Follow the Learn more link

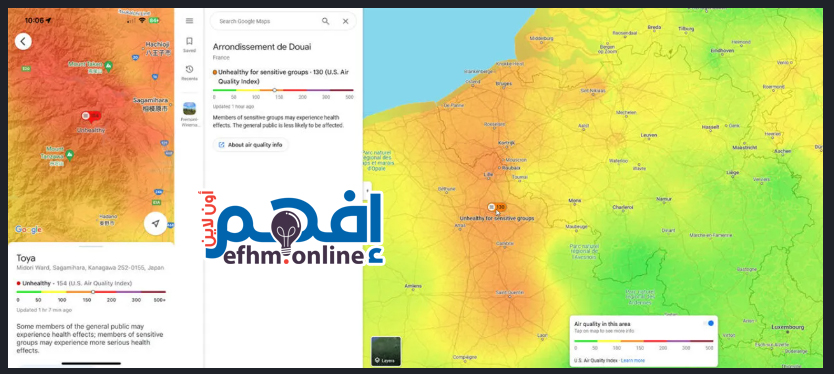632,361
